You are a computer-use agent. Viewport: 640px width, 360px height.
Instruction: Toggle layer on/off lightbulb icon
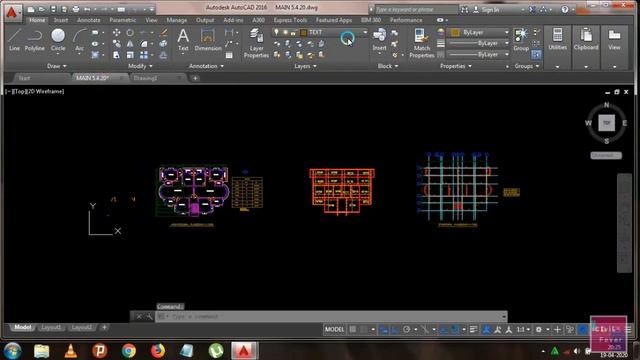(x=276, y=32)
